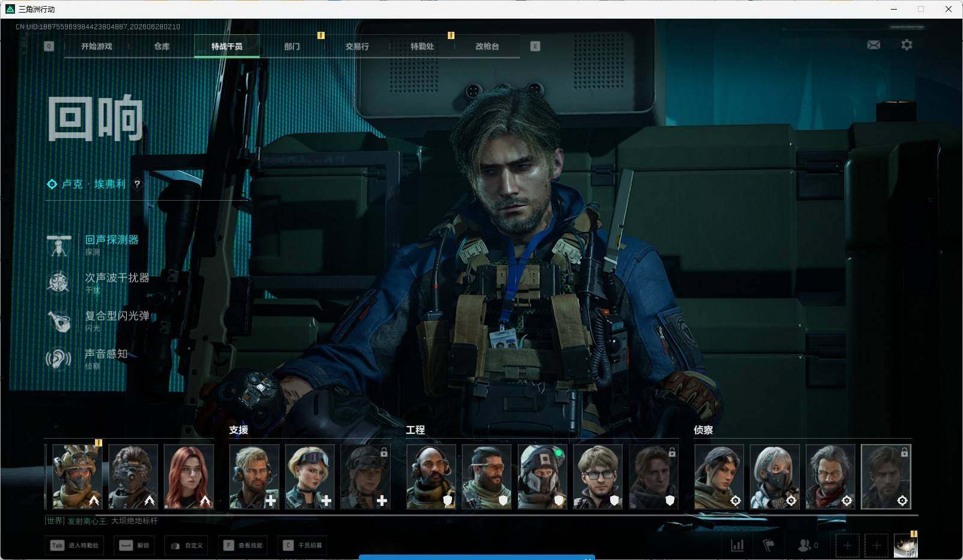
Task: Select the glasses-wearing operator in 工程 group
Action: click(598, 476)
